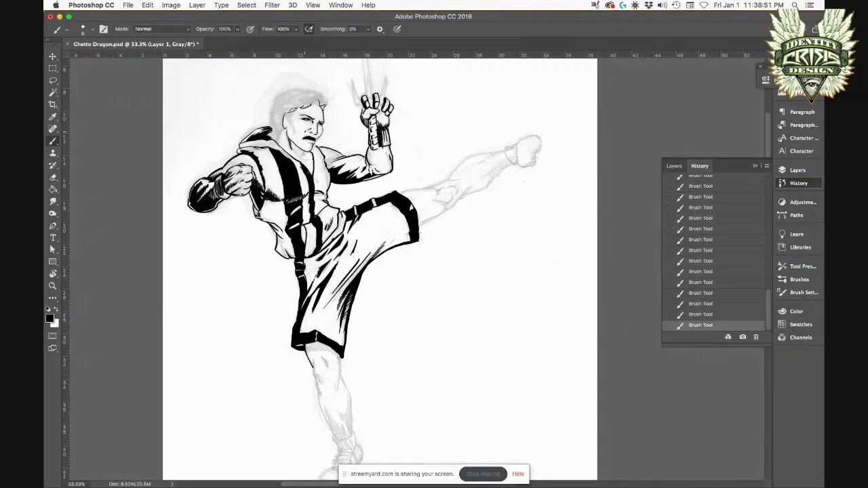Image resolution: width=868 pixels, height=488 pixels.
Task: Hide the streamyard screen sharing notice
Action: 518,474
